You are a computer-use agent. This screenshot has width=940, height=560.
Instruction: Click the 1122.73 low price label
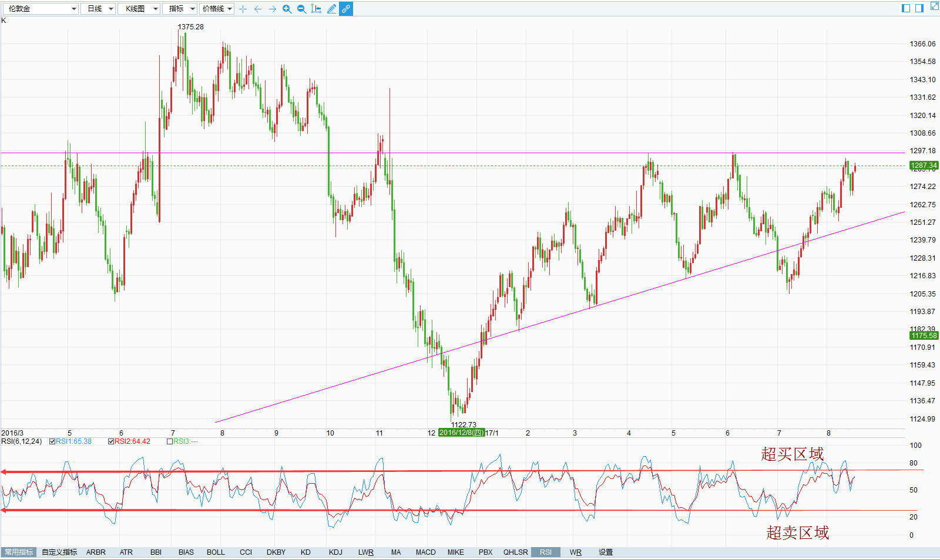(x=464, y=424)
